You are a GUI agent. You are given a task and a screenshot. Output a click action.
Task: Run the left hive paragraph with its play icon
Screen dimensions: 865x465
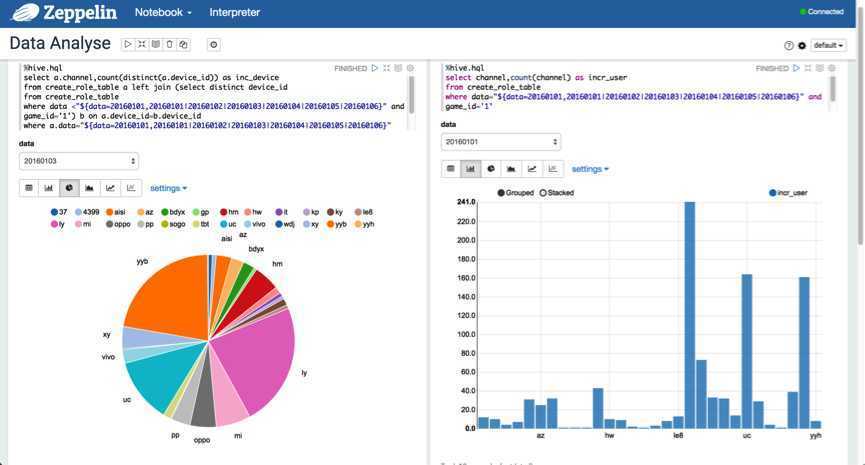click(x=375, y=68)
